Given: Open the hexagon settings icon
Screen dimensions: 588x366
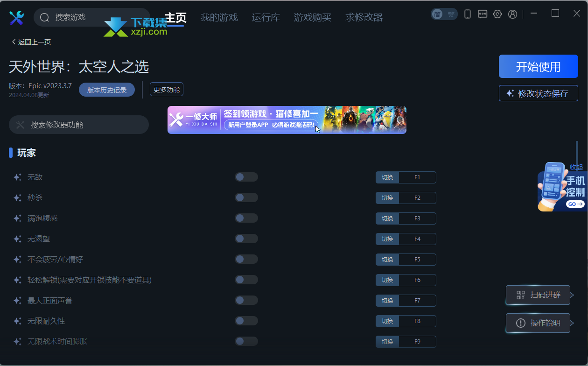Looking at the screenshot, I should pos(497,14).
